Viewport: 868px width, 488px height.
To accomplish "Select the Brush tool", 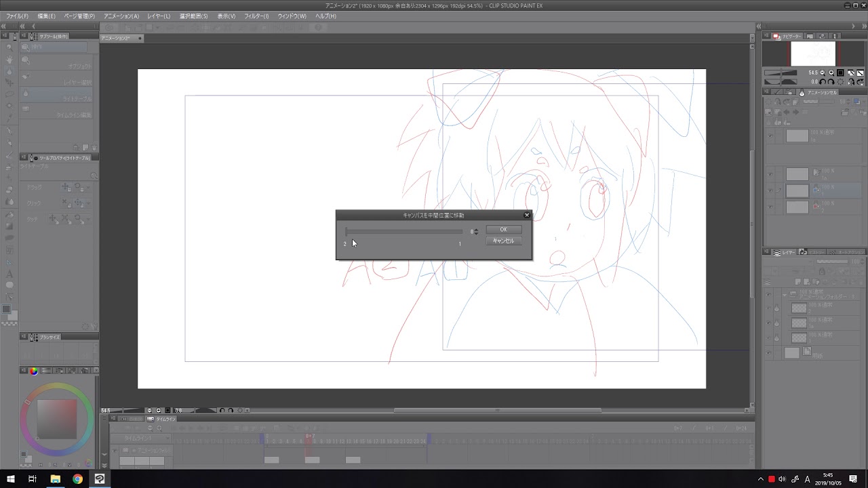I will 9,155.
